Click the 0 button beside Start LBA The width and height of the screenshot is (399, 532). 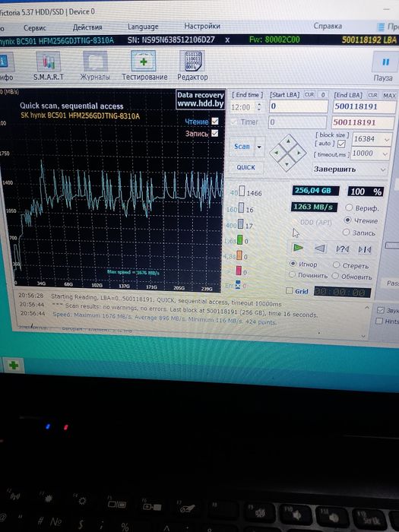tap(323, 95)
